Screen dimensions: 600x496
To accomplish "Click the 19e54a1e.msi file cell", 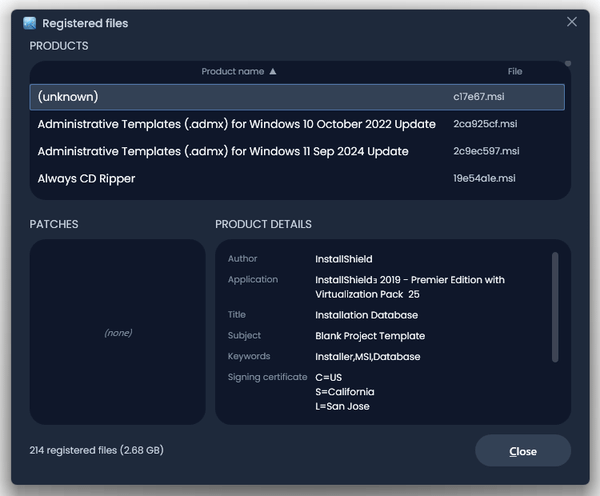I will [484, 178].
